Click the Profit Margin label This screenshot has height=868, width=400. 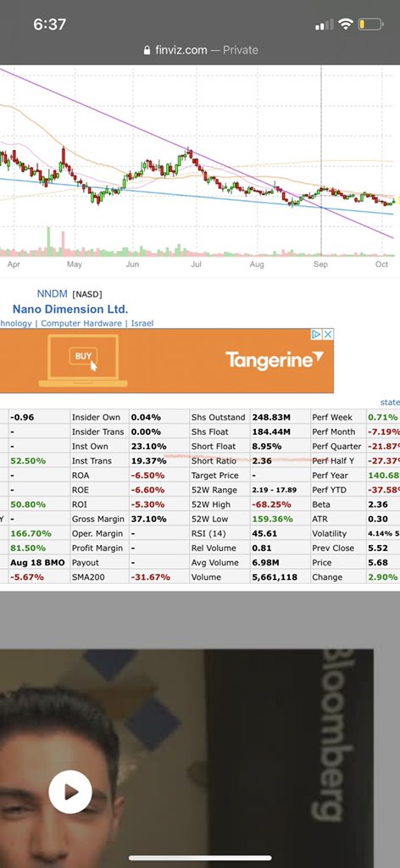click(x=97, y=548)
